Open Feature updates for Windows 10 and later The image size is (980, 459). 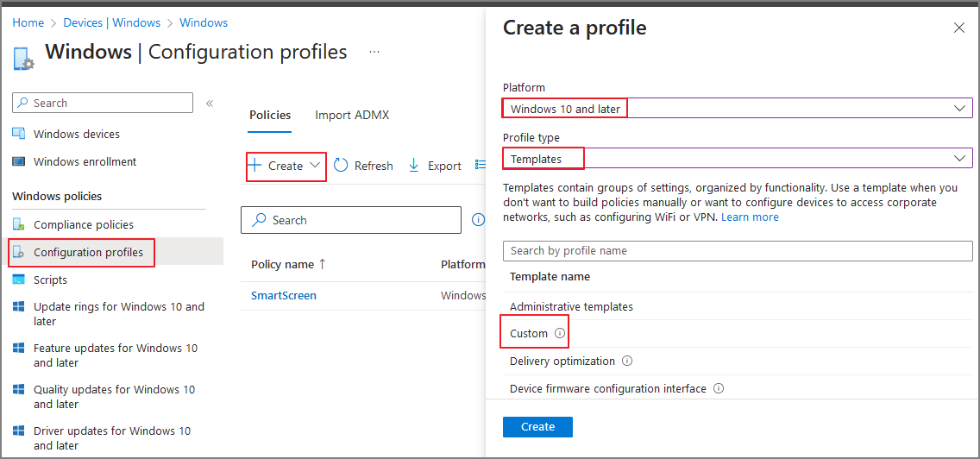point(116,355)
